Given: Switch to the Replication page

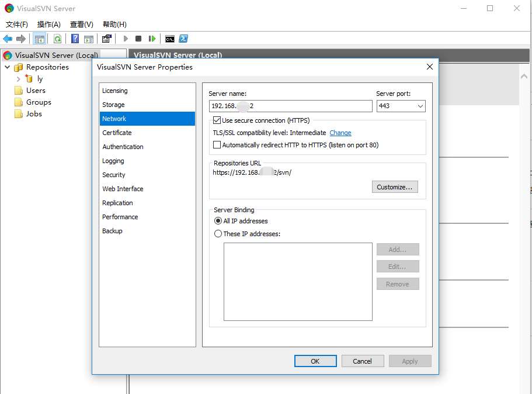Looking at the screenshot, I should click(x=147, y=203).
